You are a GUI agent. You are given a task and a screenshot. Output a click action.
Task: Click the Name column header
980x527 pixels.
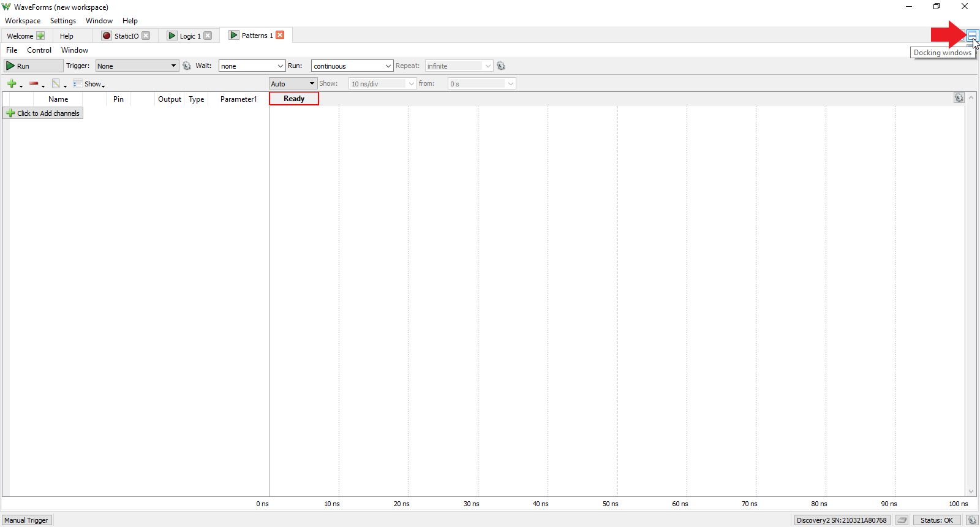(58, 99)
